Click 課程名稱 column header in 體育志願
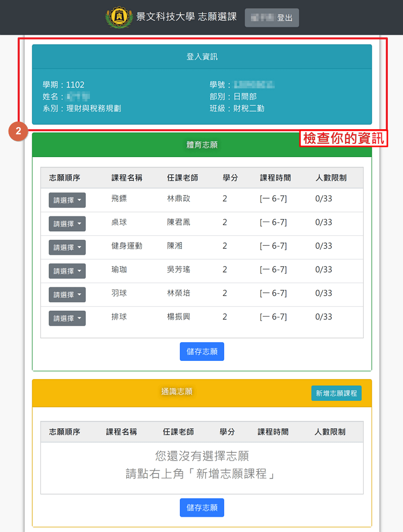 [127, 178]
